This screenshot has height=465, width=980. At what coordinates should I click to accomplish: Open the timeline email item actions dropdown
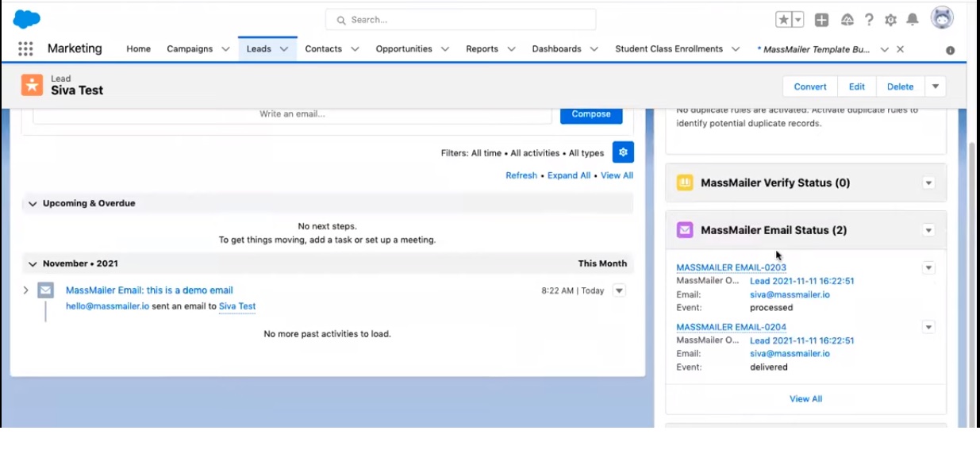620,290
